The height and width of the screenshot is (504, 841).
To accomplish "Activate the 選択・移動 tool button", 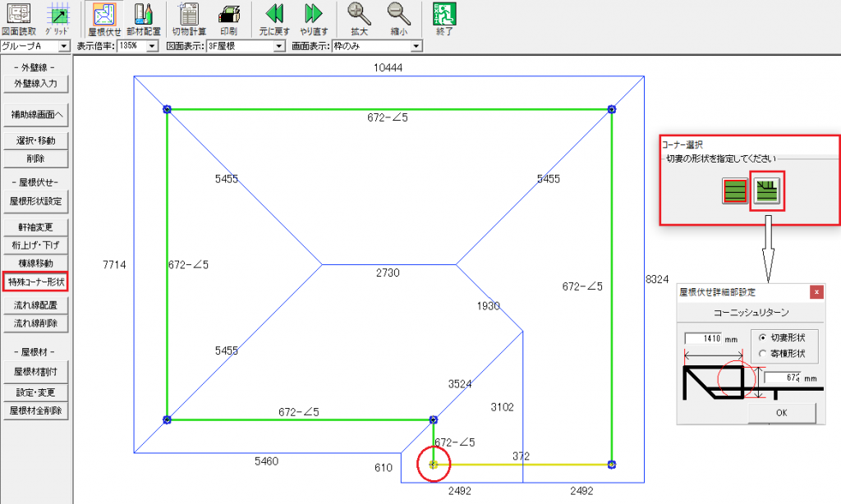I will pos(35,140).
